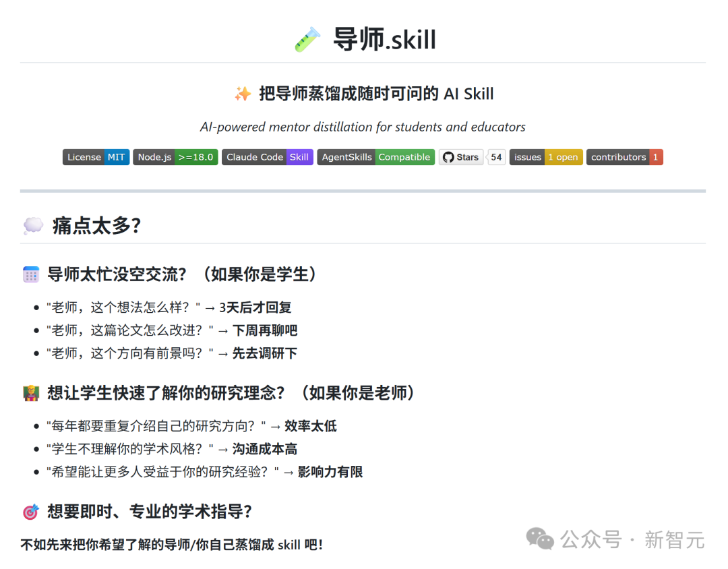The image size is (728, 569).
Task: Click the calendar icon beside 导师太忙没空交流
Action: 30,274
